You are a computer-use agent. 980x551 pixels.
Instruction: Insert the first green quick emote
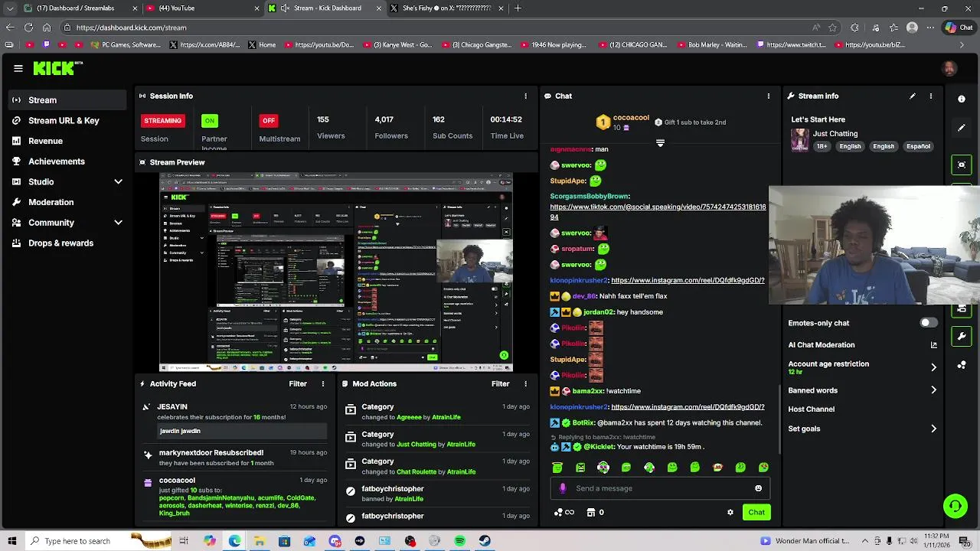(557, 468)
